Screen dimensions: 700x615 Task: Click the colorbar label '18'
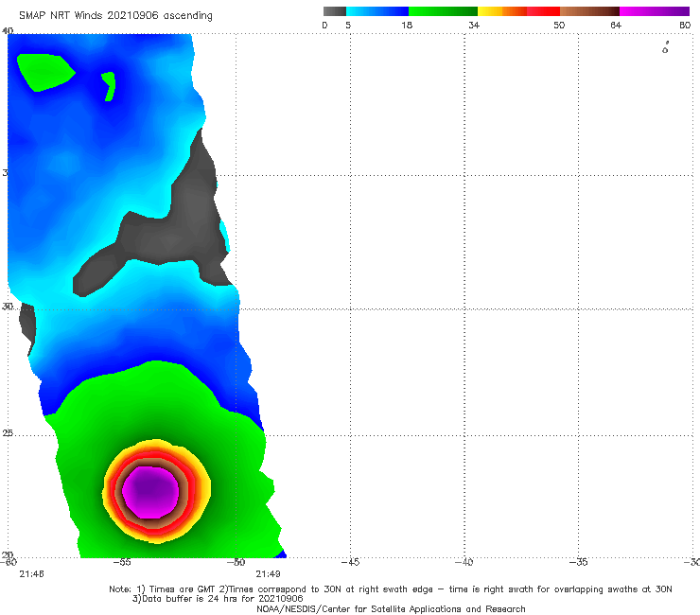coord(407,26)
